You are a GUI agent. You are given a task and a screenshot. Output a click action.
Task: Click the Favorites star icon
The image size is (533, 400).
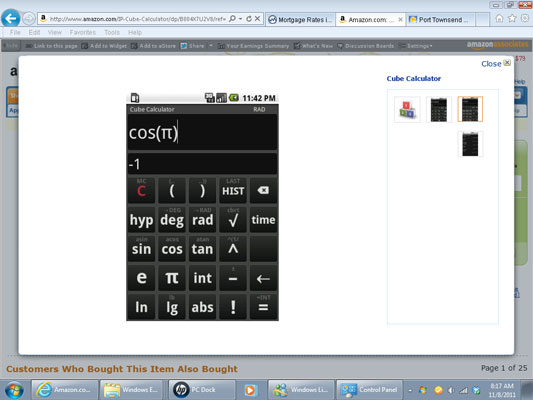tap(512, 19)
